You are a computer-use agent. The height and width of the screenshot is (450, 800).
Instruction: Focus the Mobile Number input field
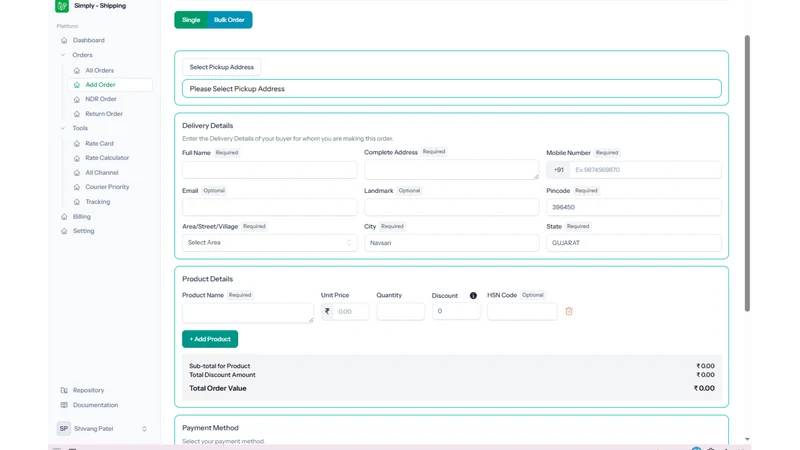(645, 170)
